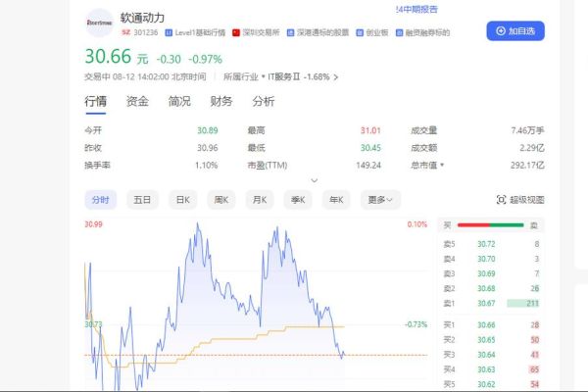Select the 分时 chart period
The image size is (588, 392).
coord(101,200)
